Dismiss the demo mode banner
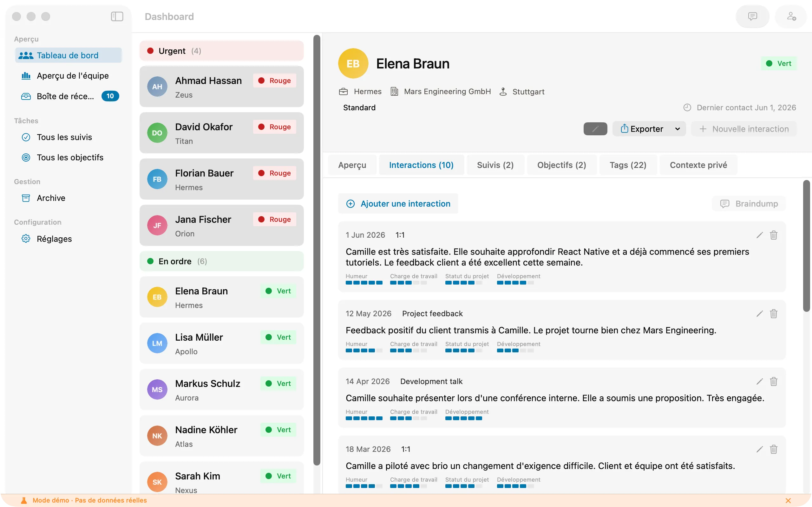812x507 pixels. (788, 500)
